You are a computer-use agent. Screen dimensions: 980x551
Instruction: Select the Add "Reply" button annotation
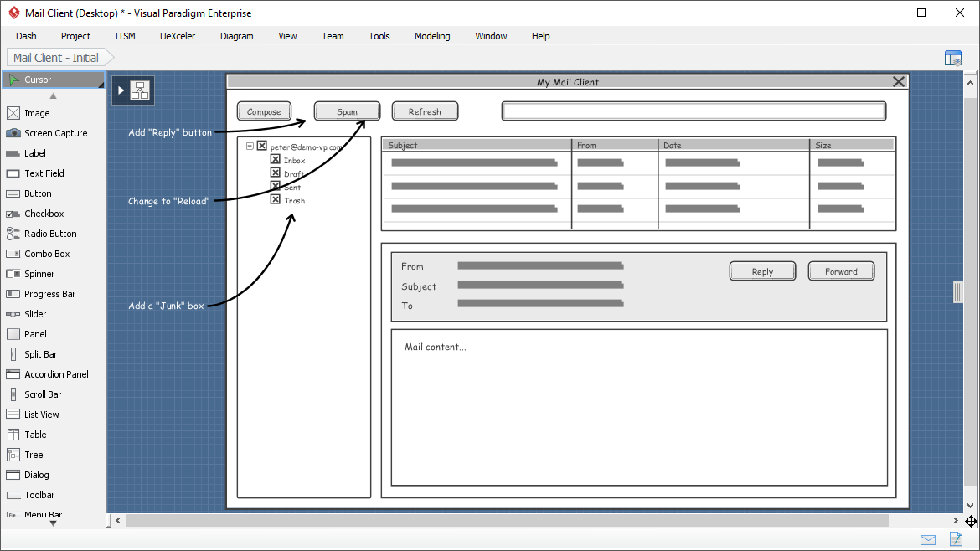coord(170,132)
